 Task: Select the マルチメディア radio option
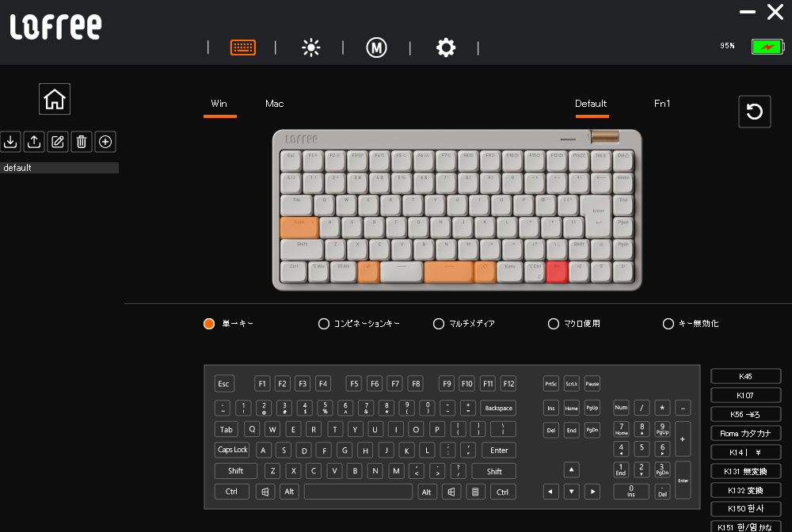439,324
